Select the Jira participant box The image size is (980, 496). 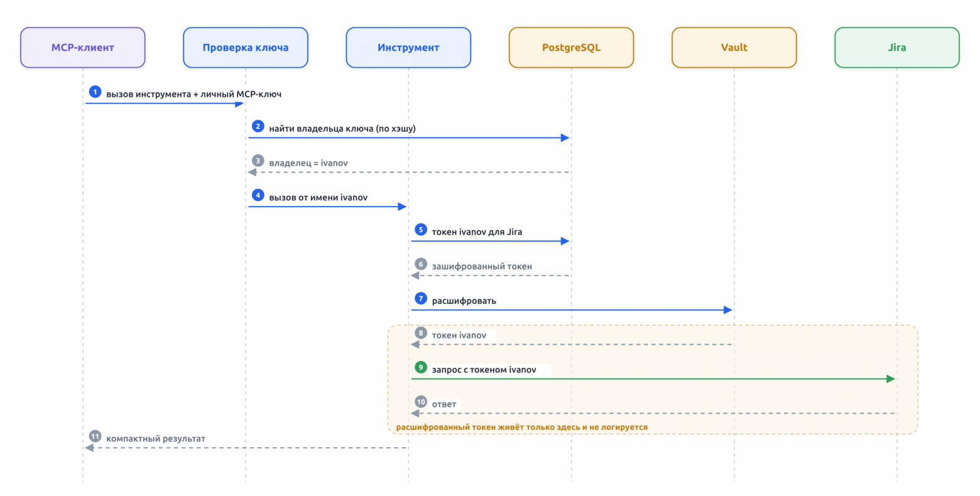[897, 48]
